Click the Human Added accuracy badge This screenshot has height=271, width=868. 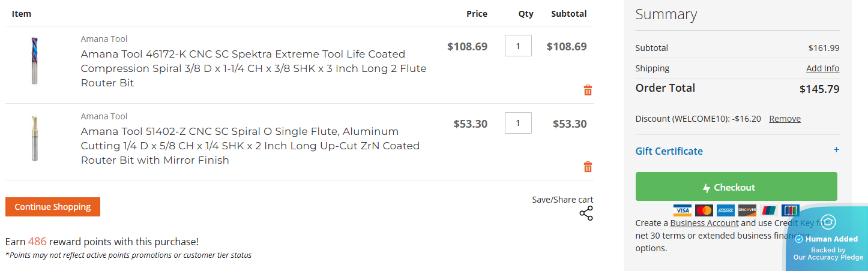click(x=828, y=239)
